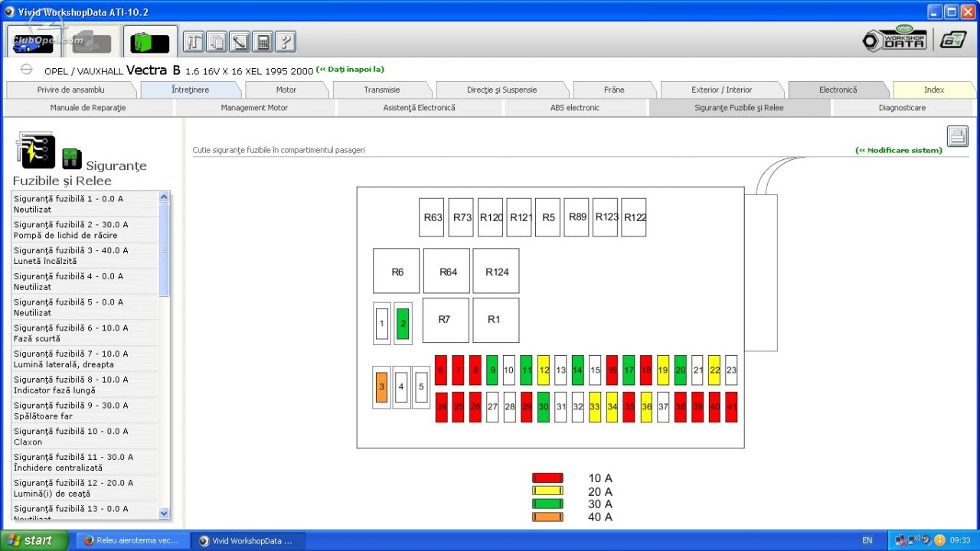Image resolution: width=980 pixels, height=551 pixels.
Task: Open the help question mark icon
Action: 286,42
